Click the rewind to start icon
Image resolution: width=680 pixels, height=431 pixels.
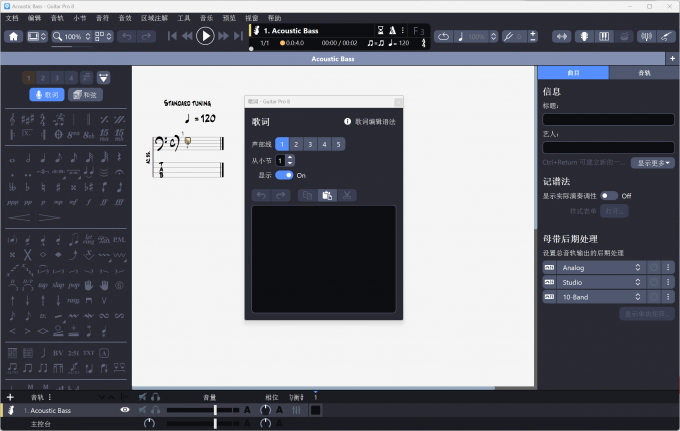pos(173,36)
